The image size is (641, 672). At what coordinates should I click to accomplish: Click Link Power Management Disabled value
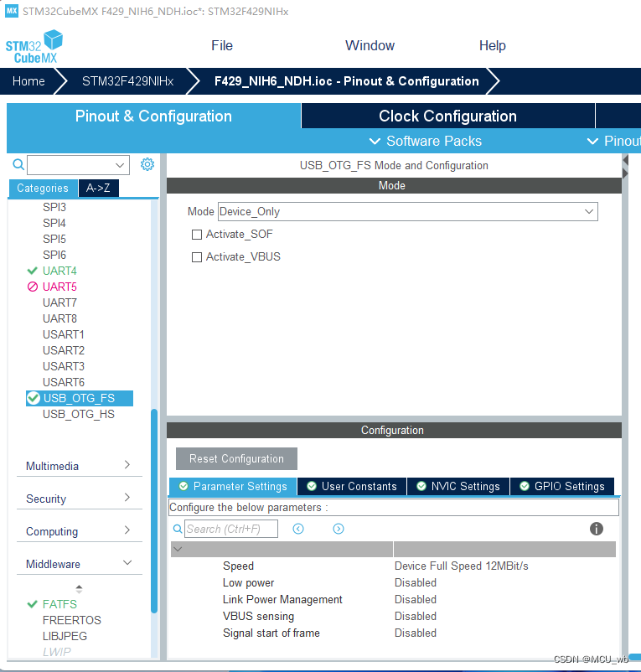(x=416, y=600)
